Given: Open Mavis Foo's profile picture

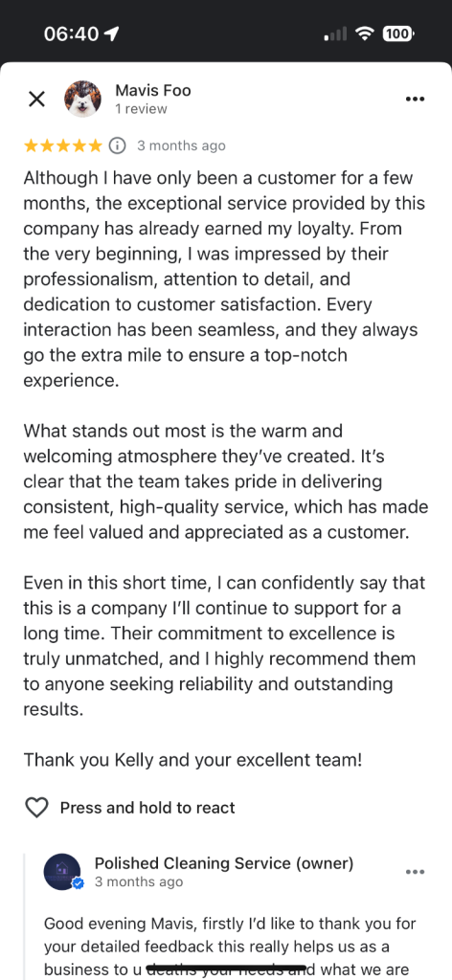Looking at the screenshot, I should tap(82, 99).
